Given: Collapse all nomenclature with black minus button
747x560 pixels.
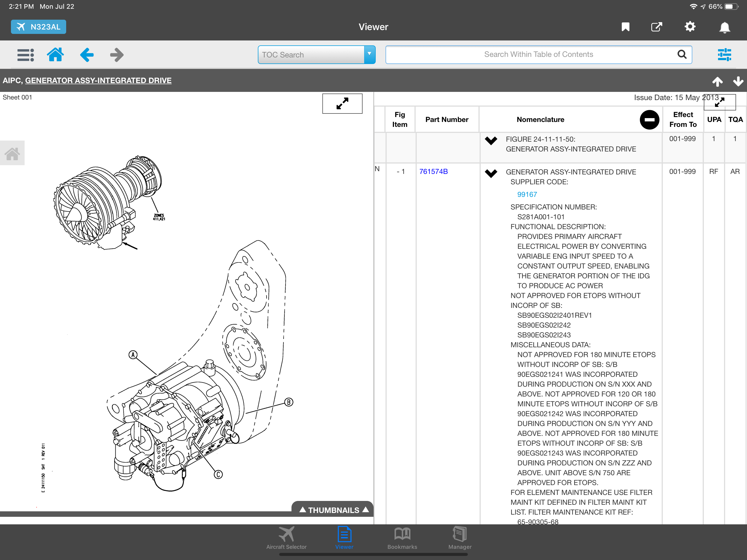Looking at the screenshot, I should click(649, 119).
